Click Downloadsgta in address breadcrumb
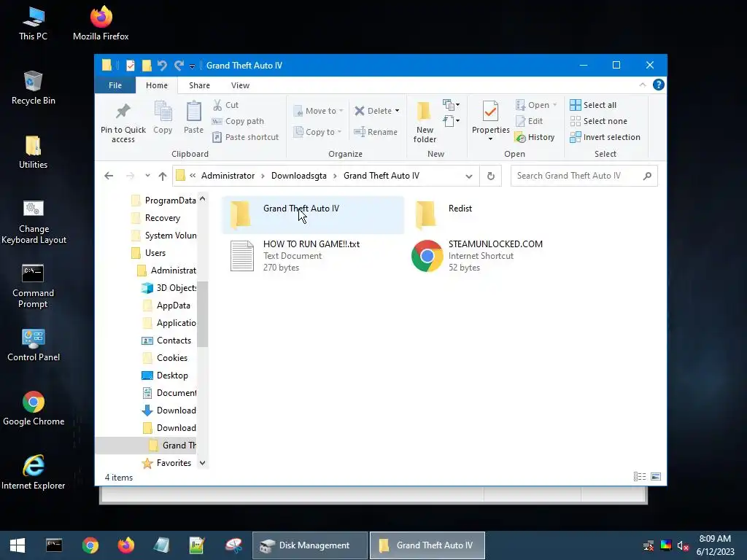This screenshot has width=747, height=560. (298, 176)
